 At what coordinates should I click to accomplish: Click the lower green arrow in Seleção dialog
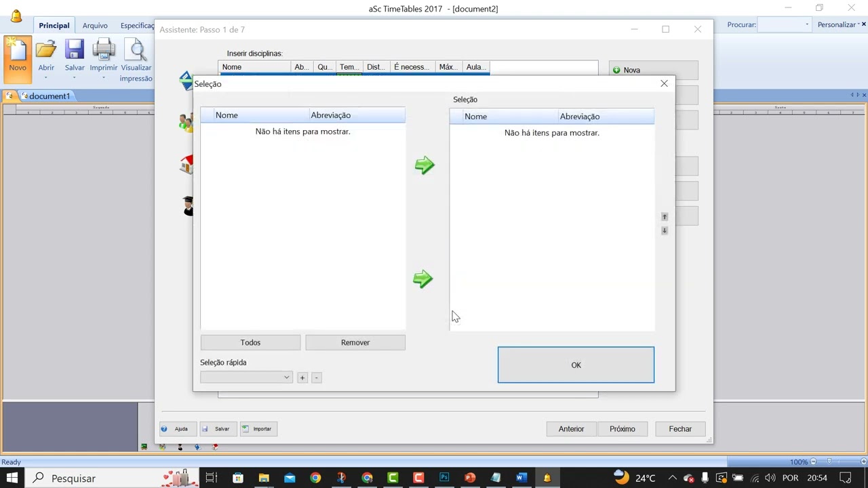point(423,279)
